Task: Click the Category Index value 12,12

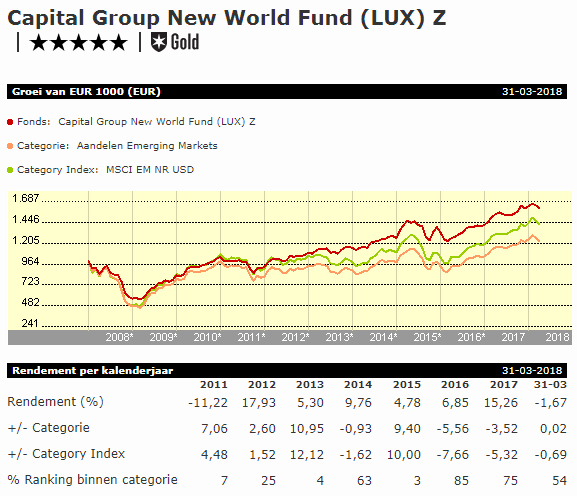Action: click(307, 455)
